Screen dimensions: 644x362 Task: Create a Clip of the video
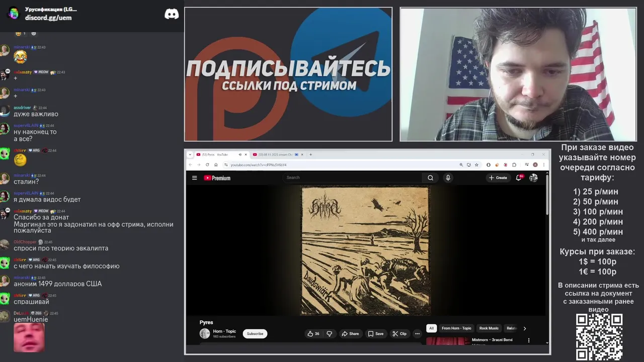pos(399,333)
